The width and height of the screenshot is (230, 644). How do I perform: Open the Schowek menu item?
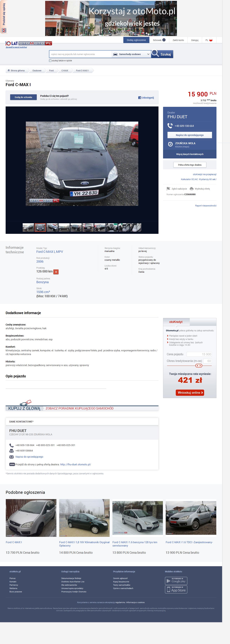click(159, 40)
